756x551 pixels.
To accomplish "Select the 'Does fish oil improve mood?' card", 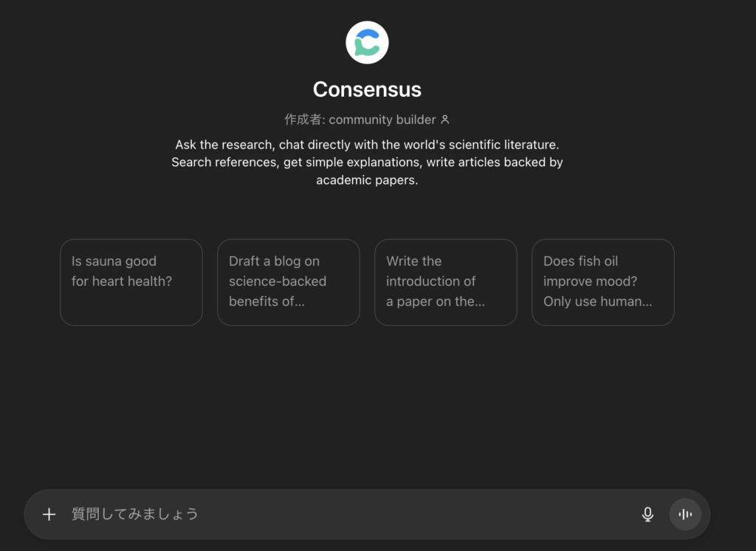I will [602, 282].
